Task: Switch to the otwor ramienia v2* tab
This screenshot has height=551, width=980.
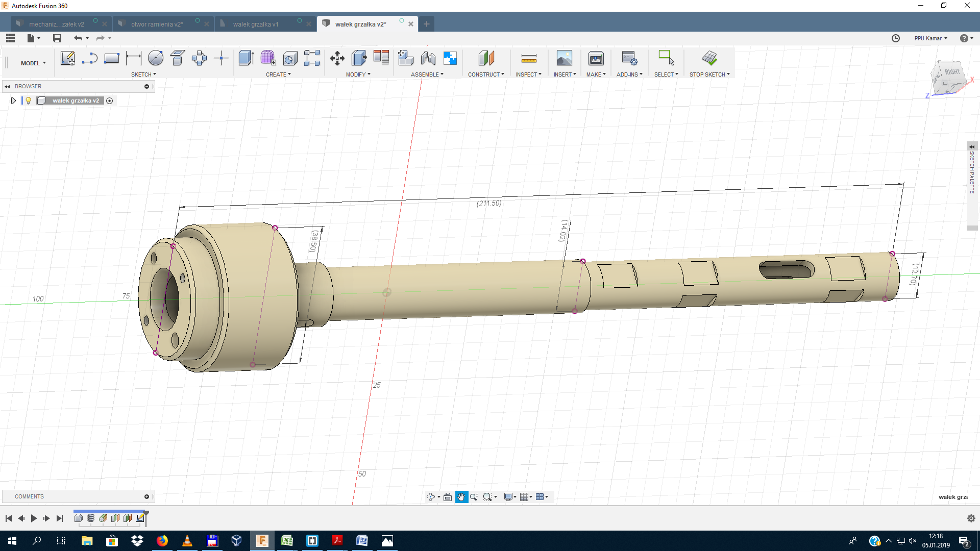Action: pyautogui.click(x=157, y=24)
